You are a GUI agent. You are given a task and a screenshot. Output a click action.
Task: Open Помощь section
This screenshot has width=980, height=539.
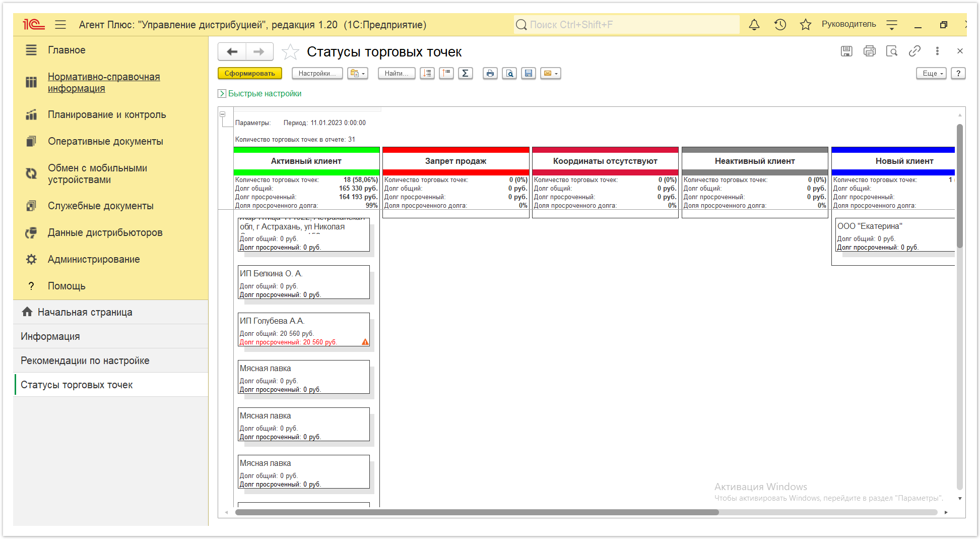point(67,286)
